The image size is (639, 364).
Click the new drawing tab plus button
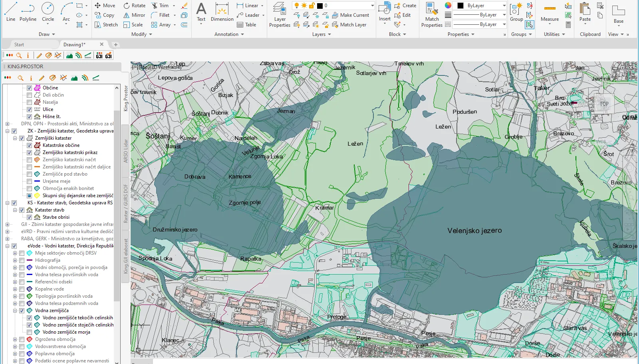116,45
